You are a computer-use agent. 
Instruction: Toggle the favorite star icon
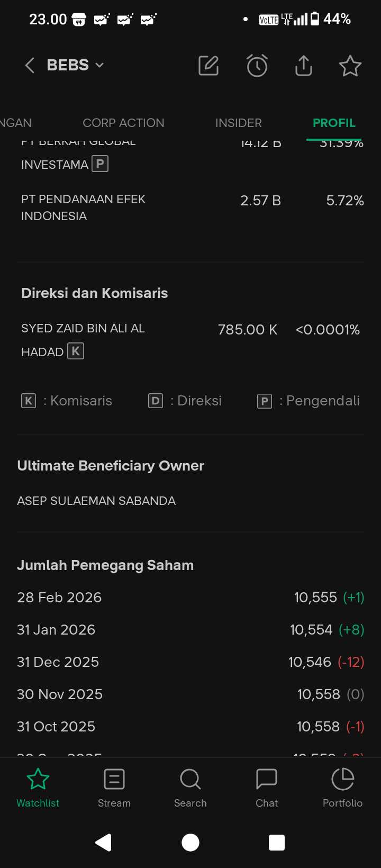[350, 66]
